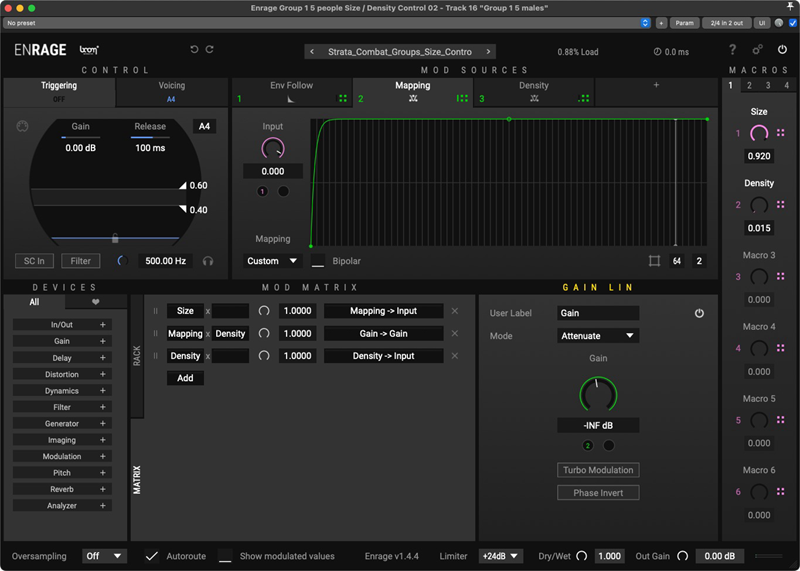
Task: Open the Custom mapping dropdown
Action: pos(273,261)
